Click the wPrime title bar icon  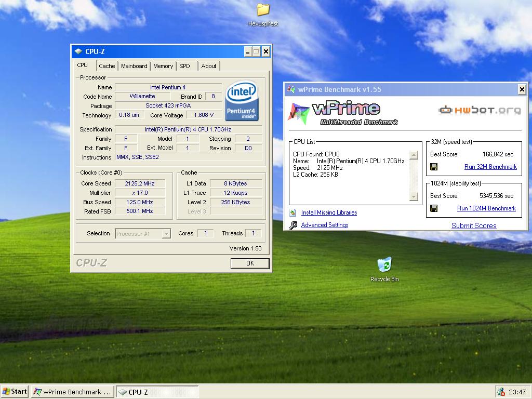pos(291,89)
